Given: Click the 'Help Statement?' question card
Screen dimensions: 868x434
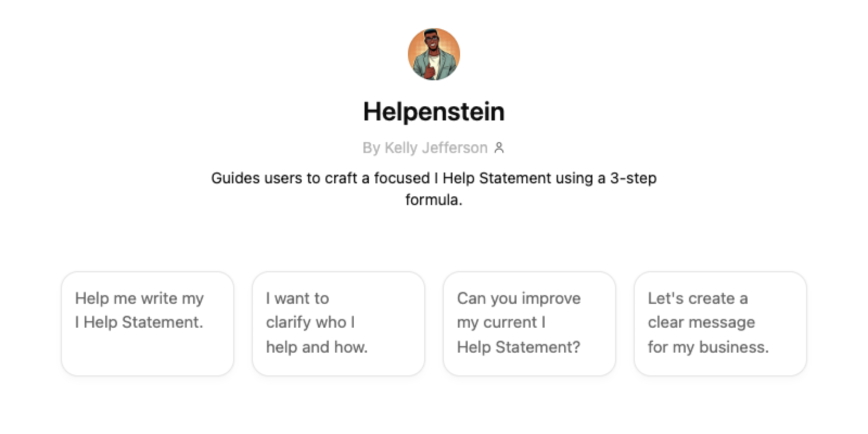Looking at the screenshot, I should (529, 324).
